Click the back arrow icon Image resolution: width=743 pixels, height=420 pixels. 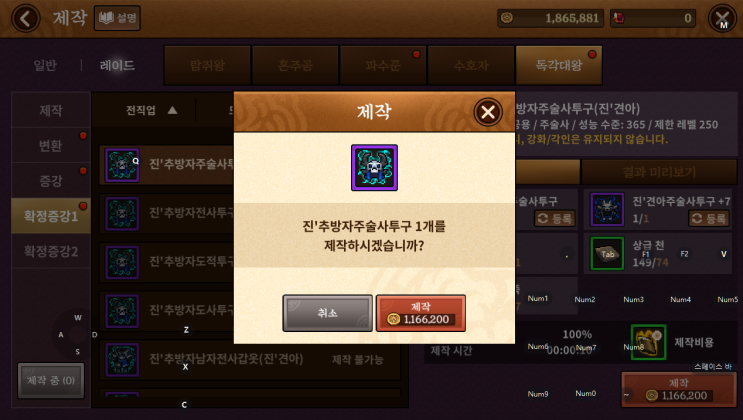26,18
